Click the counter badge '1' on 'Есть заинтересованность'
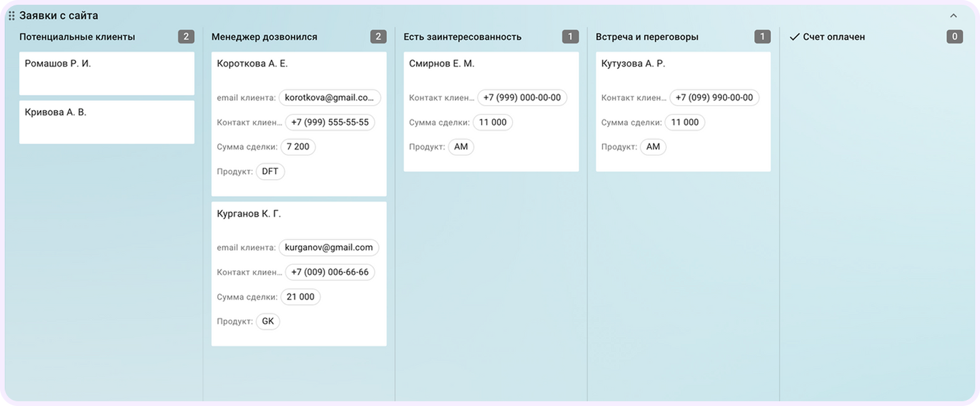Viewport: 980px width, 406px height. pyautogui.click(x=569, y=36)
